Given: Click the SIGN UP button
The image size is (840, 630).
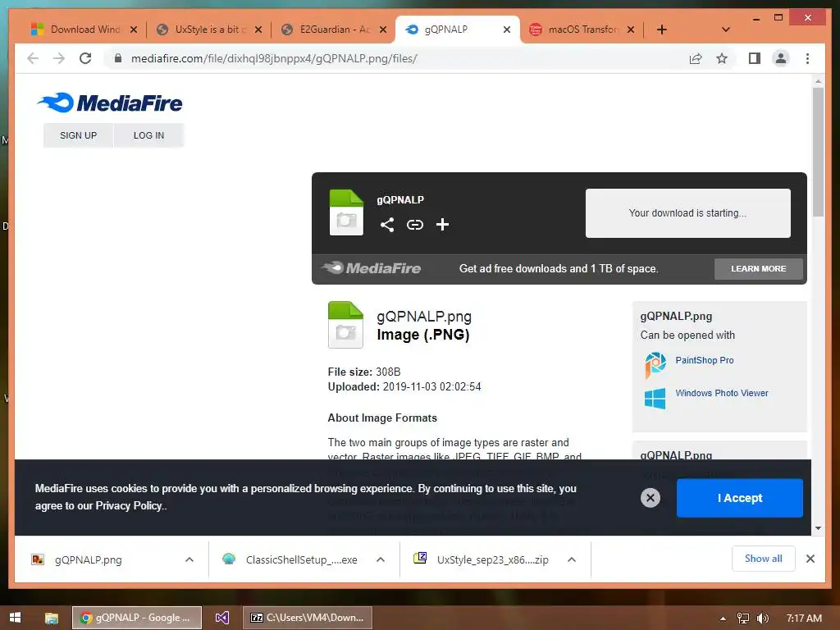Looking at the screenshot, I should tap(78, 135).
